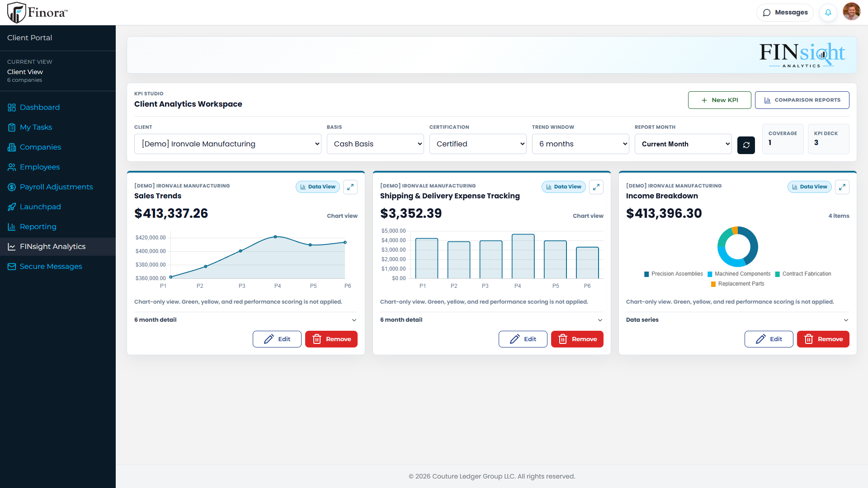Switch Income Breakdown to Data View
This screenshot has width=868, height=488.
click(810, 187)
